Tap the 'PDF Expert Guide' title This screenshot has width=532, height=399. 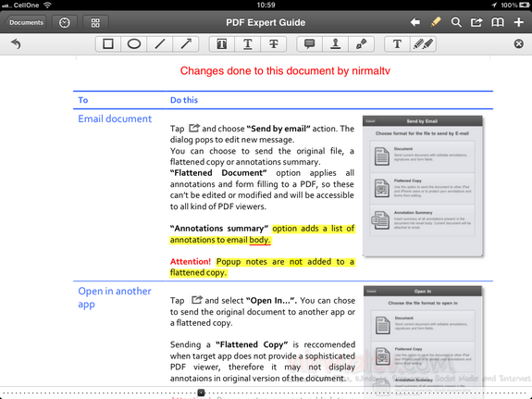coord(266,23)
